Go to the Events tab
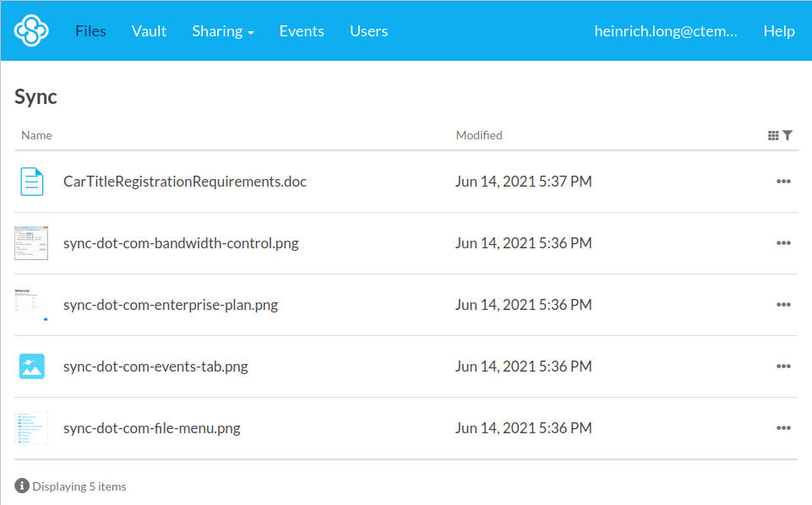 coord(302,31)
